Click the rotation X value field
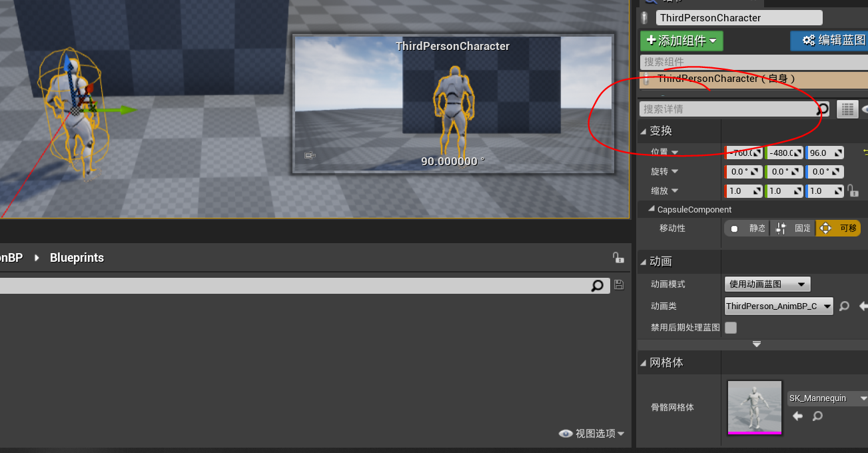 (x=743, y=172)
